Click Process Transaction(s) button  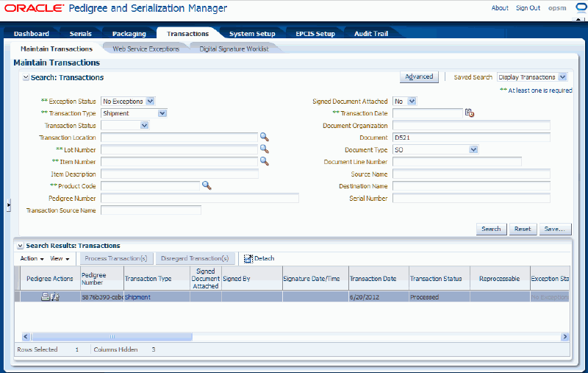click(116, 258)
